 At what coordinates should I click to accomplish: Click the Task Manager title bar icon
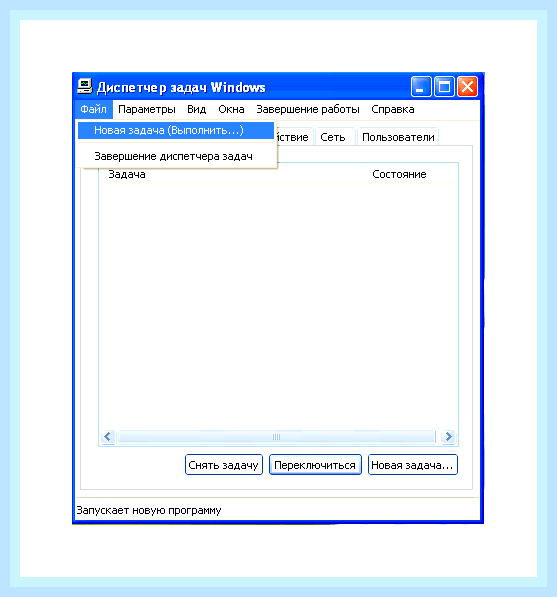coord(85,86)
